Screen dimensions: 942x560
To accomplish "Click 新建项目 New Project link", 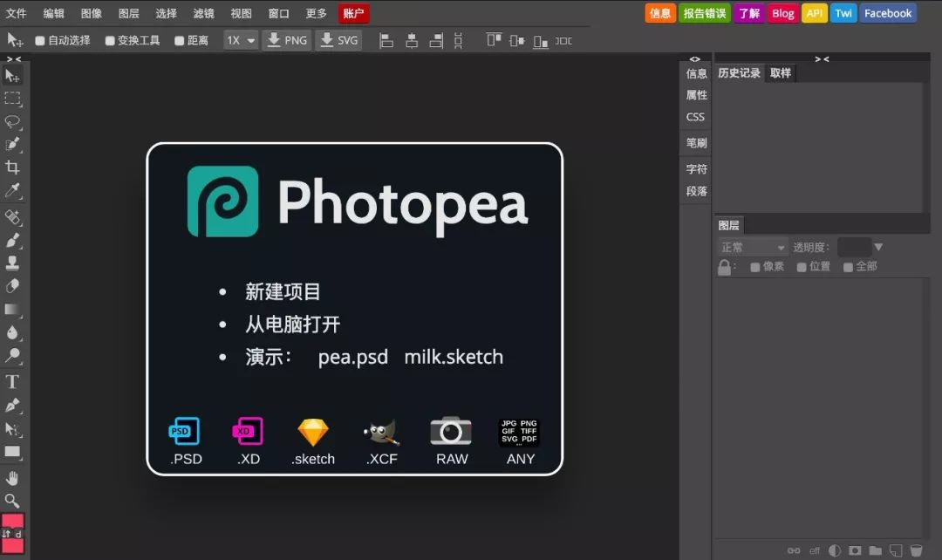I will [283, 292].
